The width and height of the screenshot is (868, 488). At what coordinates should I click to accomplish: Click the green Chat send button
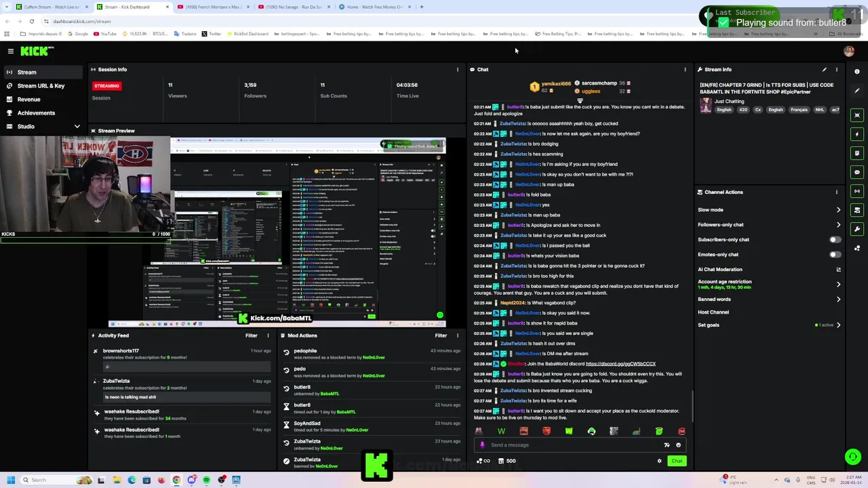click(x=677, y=461)
